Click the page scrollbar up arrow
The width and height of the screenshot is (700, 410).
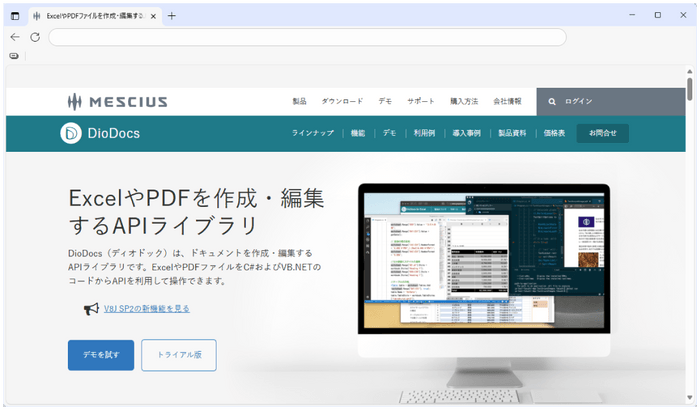click(690, 71)
